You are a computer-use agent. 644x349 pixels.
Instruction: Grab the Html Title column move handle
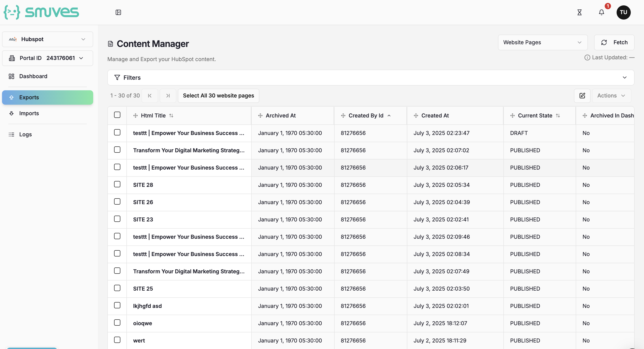click(135, 115)
